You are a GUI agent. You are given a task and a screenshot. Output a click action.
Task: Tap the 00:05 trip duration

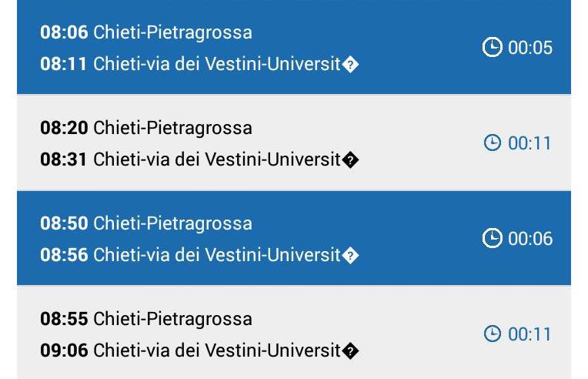click(x=530, y=48)
